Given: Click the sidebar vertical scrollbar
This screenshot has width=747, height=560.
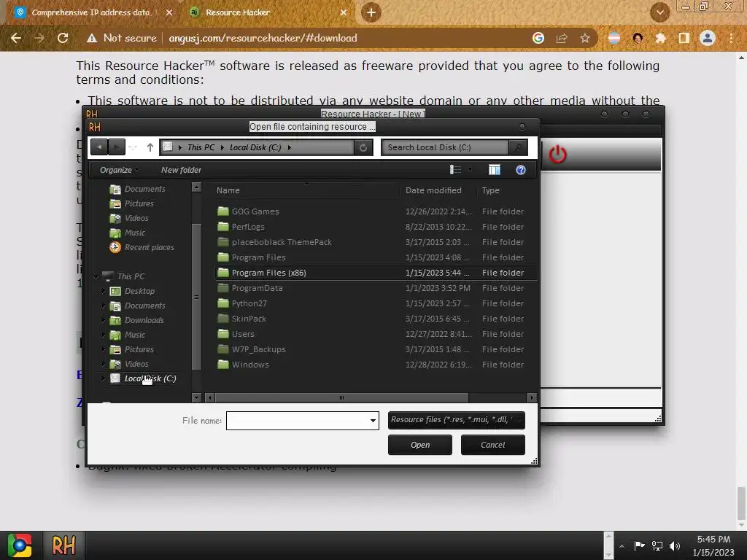Looking at the screenshot, I should [196, 297].
